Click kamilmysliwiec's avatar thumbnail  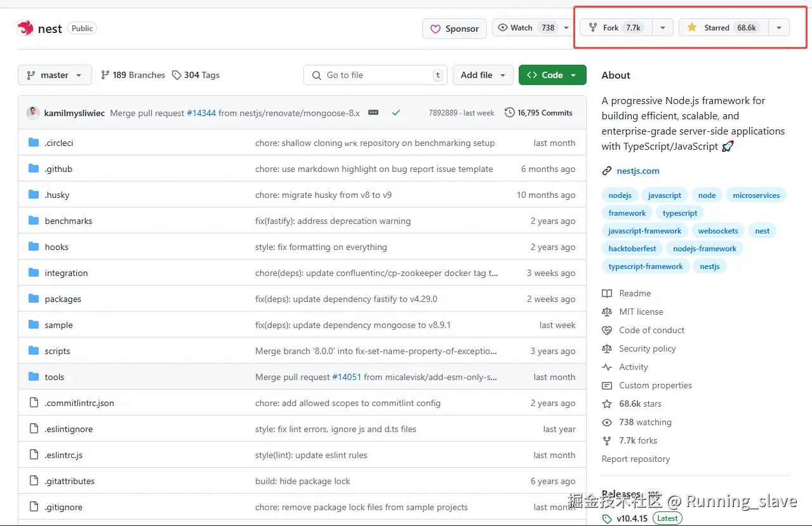[33, 113]
